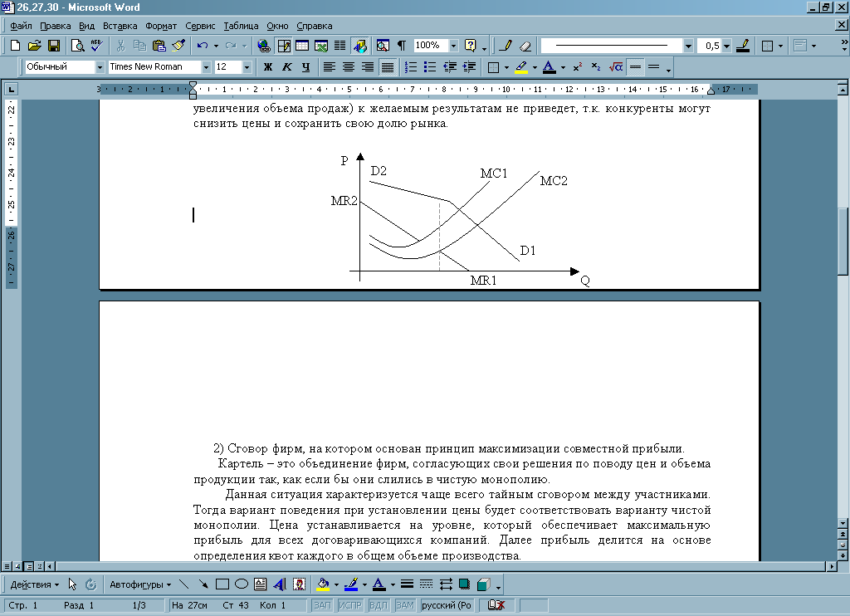
Task: Open the Вставка menu
Action: point(120,26)
